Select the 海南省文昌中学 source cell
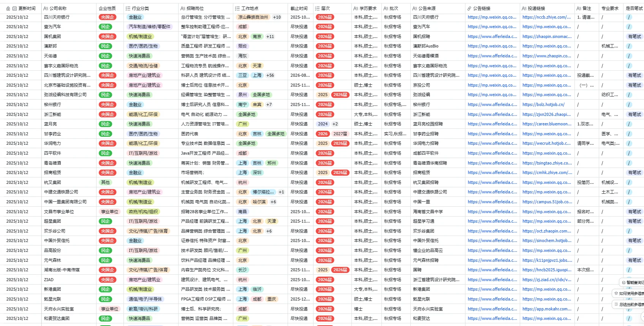This screenshot has height=326, width=644. click(438, 212)
